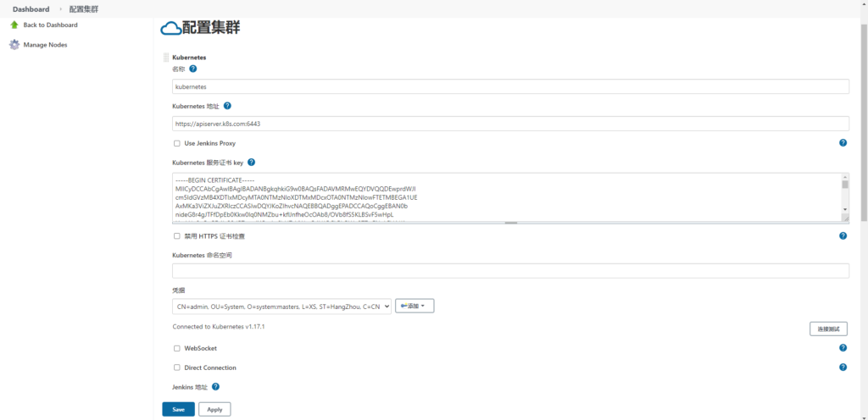This screenshot has height=420, width=868.
Task: Open the 凭据 credentials dropdown
Action: 281,306
